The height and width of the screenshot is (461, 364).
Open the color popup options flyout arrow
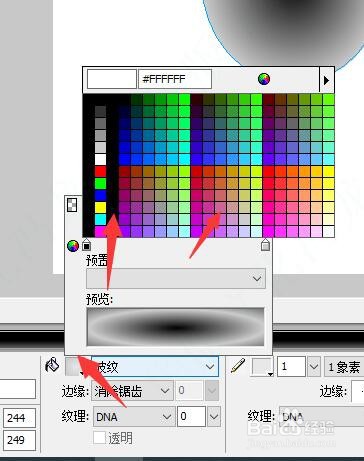pos(326,80)
